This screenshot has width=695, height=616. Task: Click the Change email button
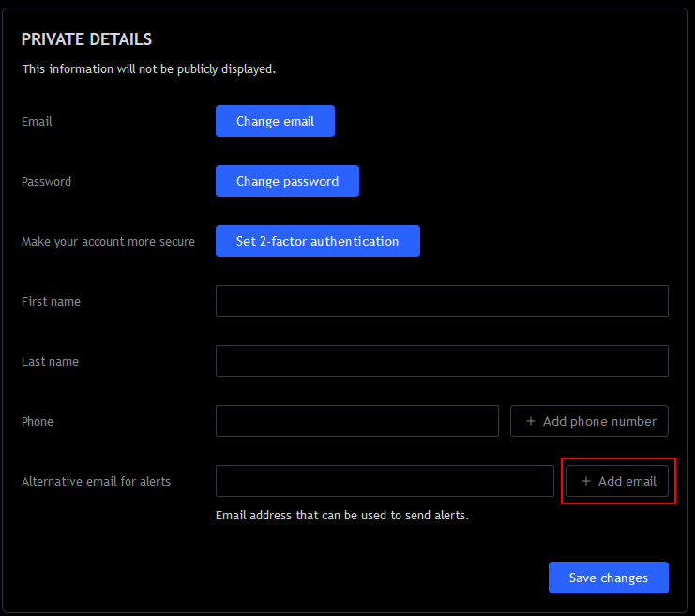tap(275, 121)
